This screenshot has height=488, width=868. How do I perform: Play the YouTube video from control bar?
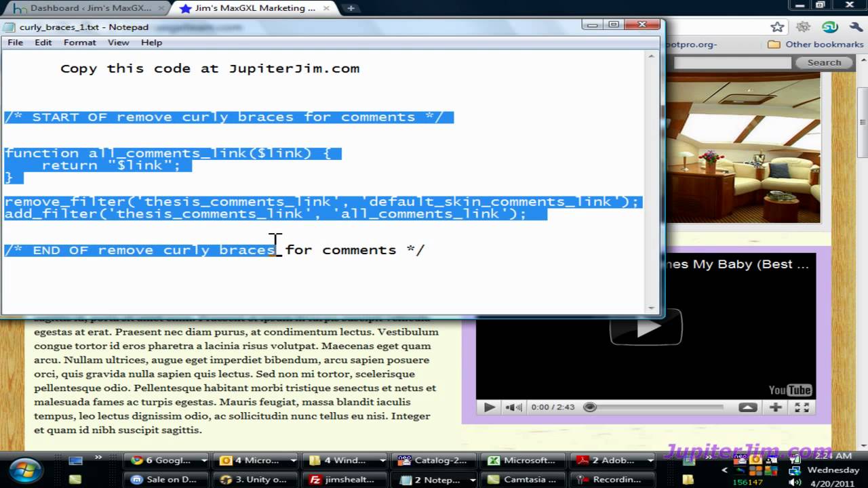pos(488,407)
